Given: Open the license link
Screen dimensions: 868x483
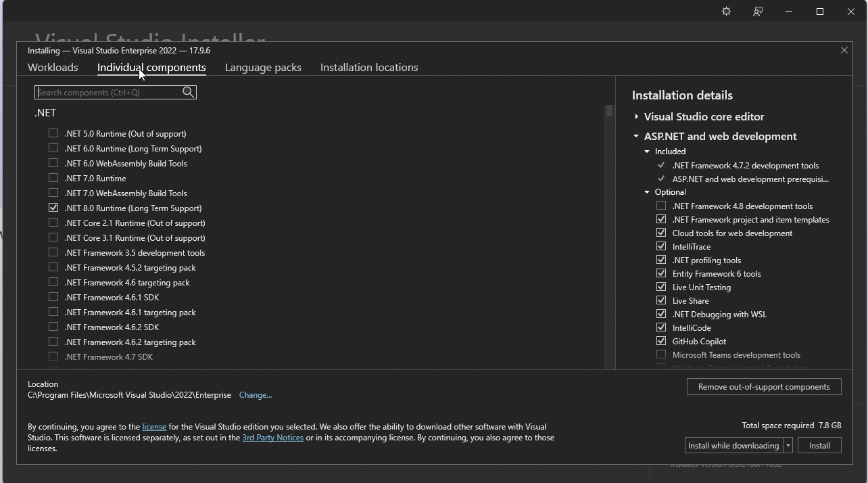Looking at the screenshot, I should 154,427.
